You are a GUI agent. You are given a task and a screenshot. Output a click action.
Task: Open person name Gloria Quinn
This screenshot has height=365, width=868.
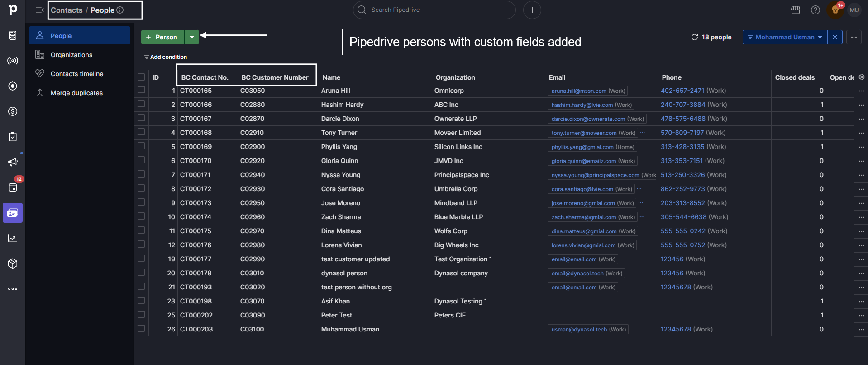pos(339,161)
